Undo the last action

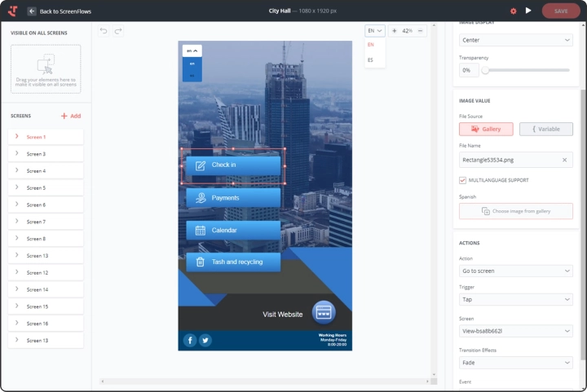coord(104,31)
